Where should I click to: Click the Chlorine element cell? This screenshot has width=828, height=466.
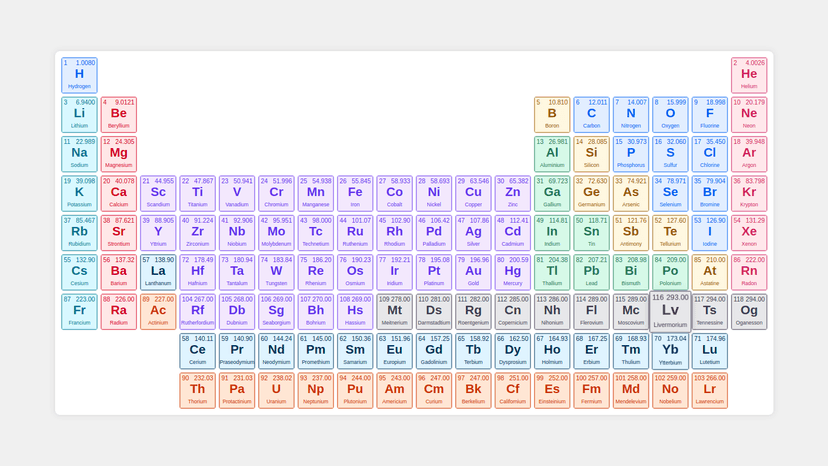pos(709,153)
